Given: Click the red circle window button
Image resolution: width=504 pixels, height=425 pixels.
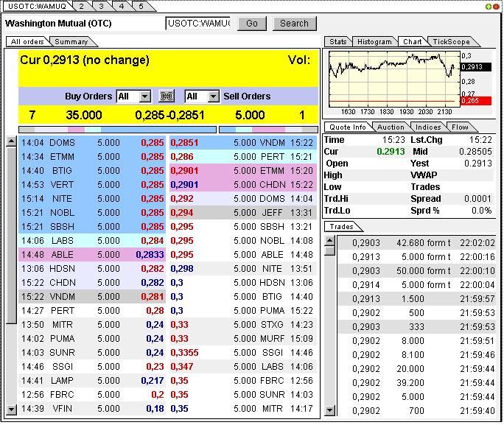Looking at the screenshot, I should point(496,7).
